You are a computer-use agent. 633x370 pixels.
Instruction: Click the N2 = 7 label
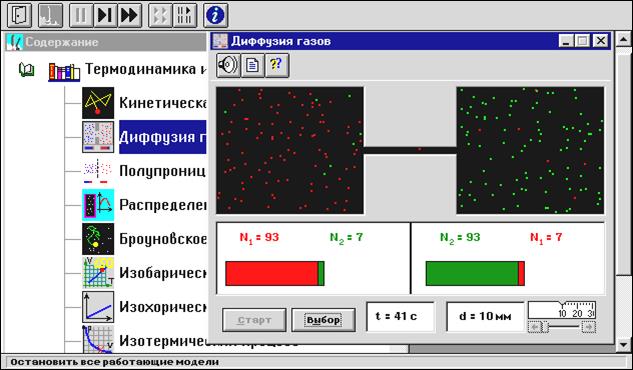pyautogui.click(x=346, y=237)
